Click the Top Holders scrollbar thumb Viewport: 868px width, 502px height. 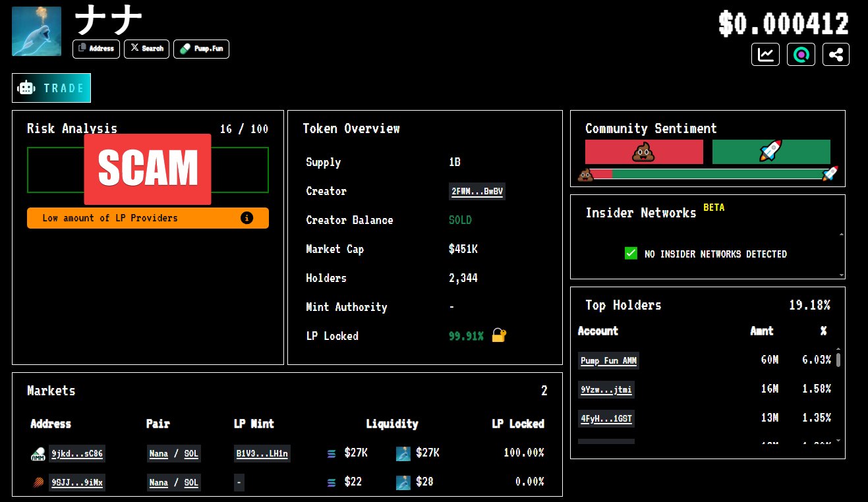pyautogui.click(x=838, y=360)
